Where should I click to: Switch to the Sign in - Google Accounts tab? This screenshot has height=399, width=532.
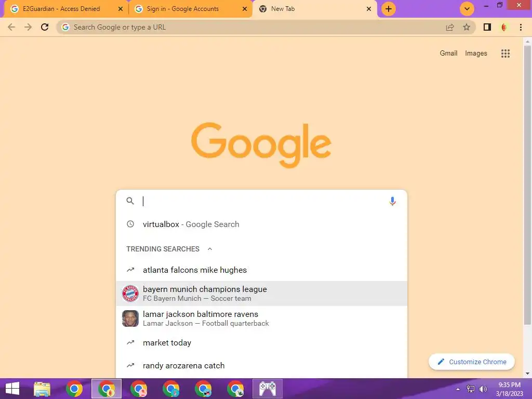point(190,9)
